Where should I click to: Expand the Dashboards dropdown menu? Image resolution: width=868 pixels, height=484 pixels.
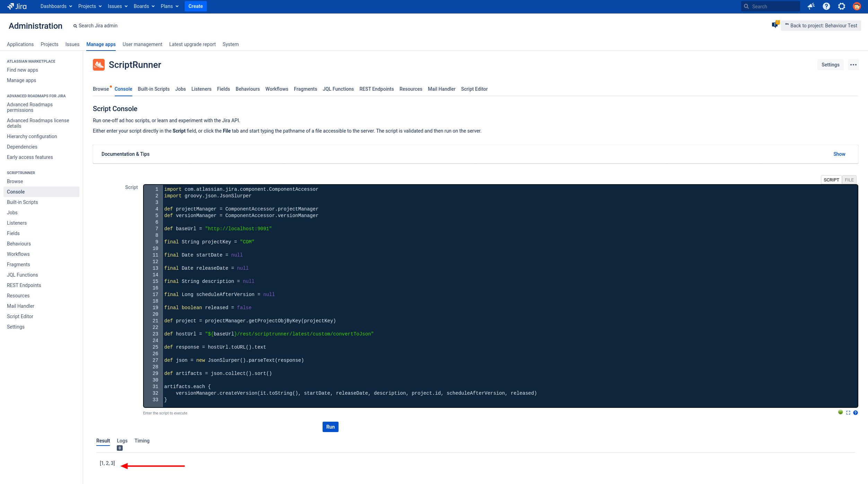56,6
